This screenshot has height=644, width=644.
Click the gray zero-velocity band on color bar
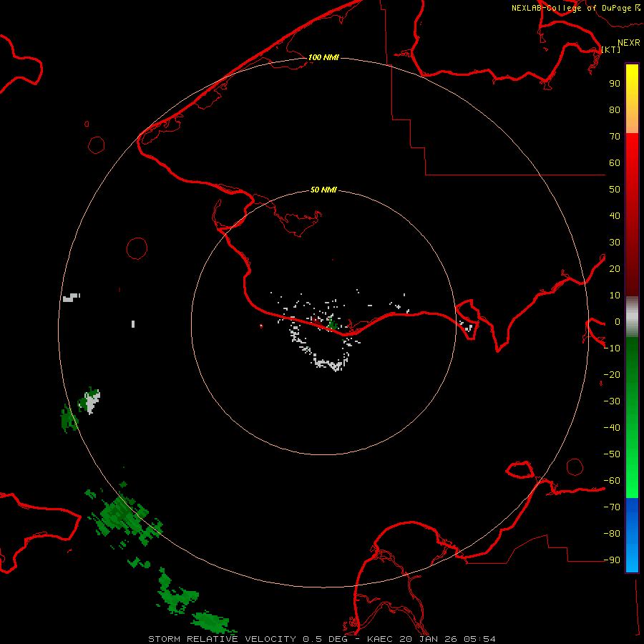click(632, 317)
